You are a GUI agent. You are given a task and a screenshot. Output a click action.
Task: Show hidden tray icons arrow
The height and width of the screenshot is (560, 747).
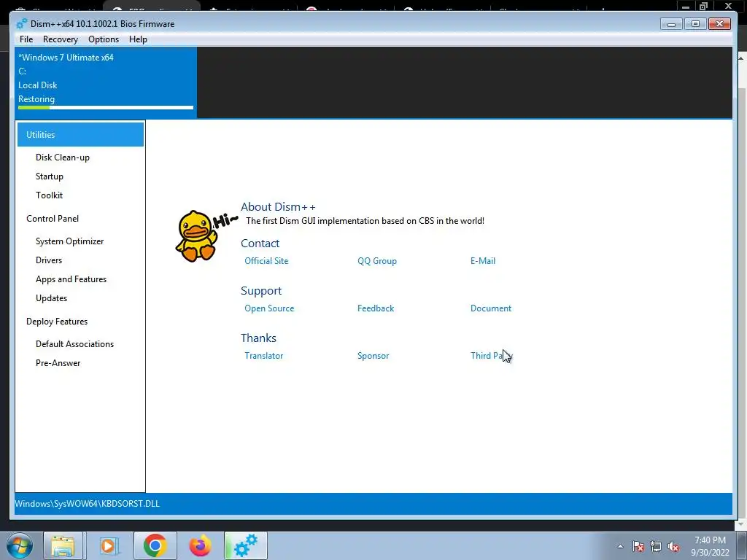tap(620, 546)
